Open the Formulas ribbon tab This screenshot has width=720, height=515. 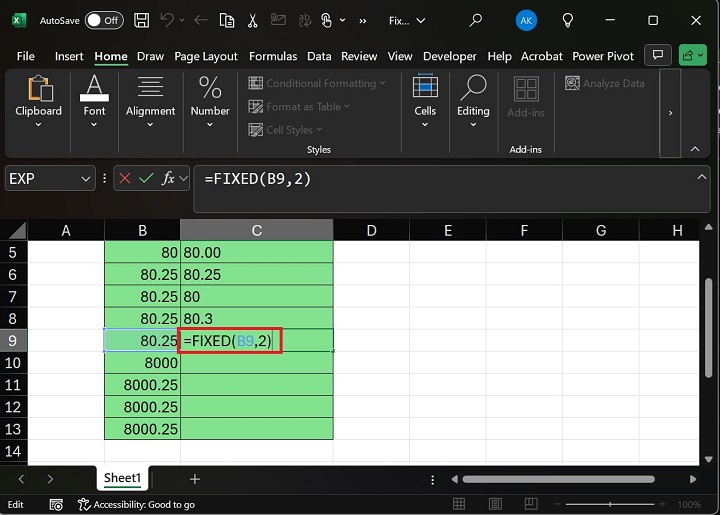coord(273,57)
